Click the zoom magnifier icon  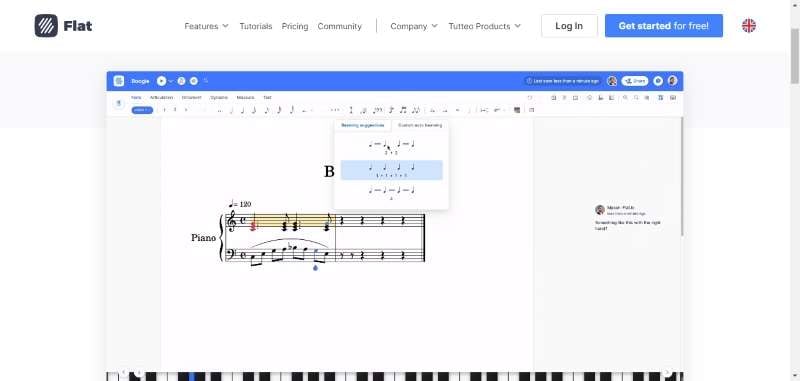click(625, 97)
